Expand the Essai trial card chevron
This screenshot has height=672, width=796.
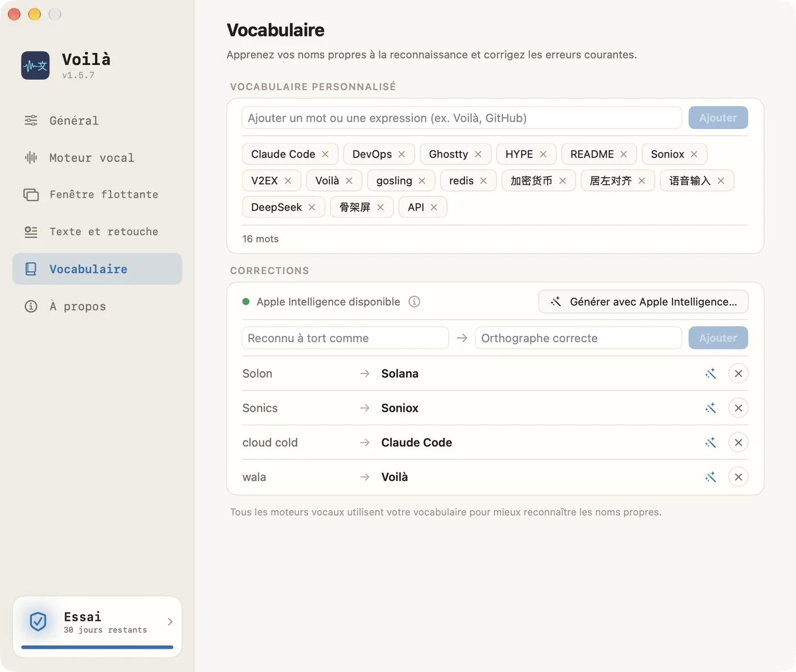pos(170,621)
